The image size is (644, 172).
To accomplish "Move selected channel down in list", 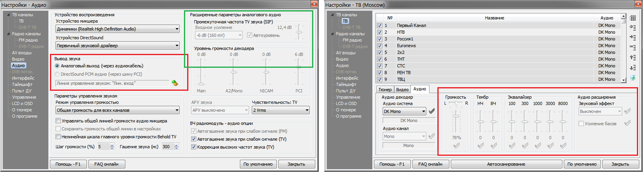I will pos(632,67).
